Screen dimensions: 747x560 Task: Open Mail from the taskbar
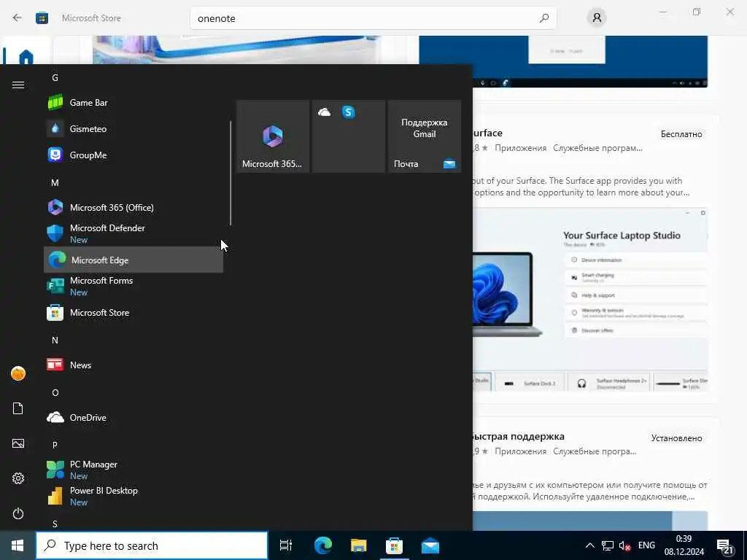[x=430, y=545]
